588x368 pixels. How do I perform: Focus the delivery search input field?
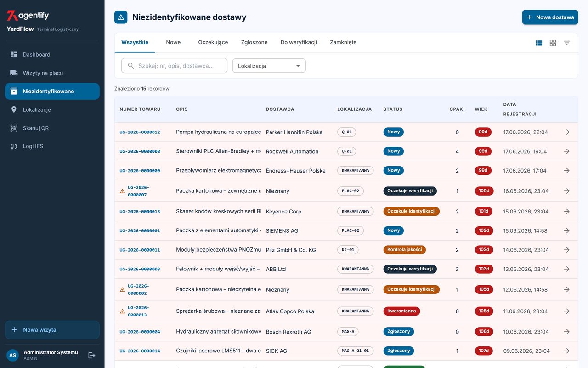click(x=174, y=66)
